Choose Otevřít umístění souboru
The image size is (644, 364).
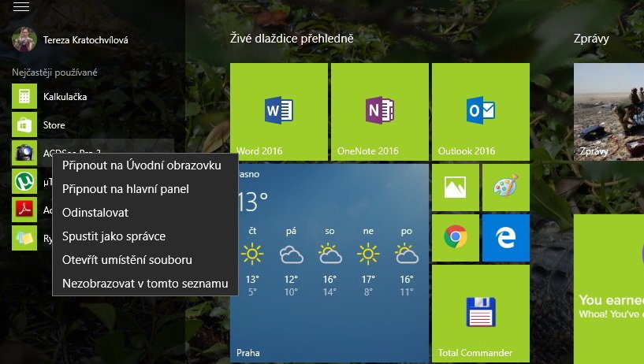coord(145,260)
